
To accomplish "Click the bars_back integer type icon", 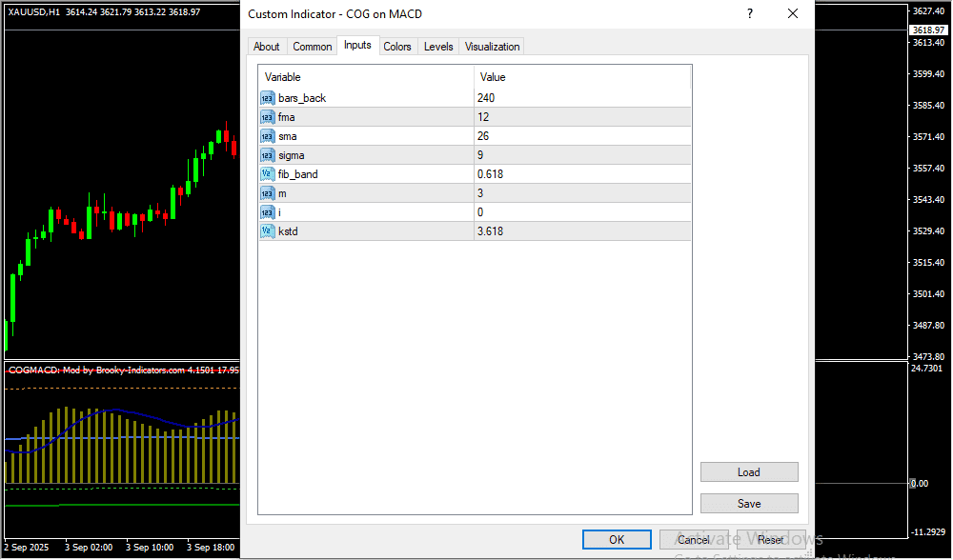I will point(267,98).
